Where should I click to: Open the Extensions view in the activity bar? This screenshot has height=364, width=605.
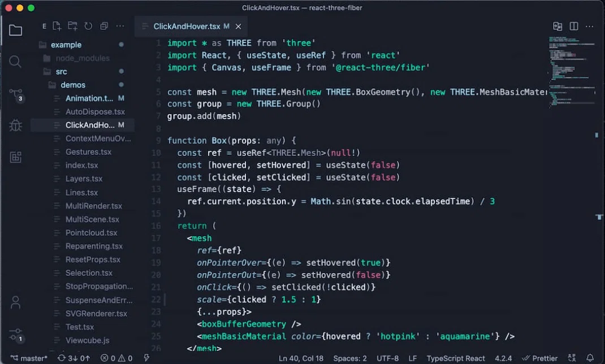pyautogui.click(x=15, y=157)
